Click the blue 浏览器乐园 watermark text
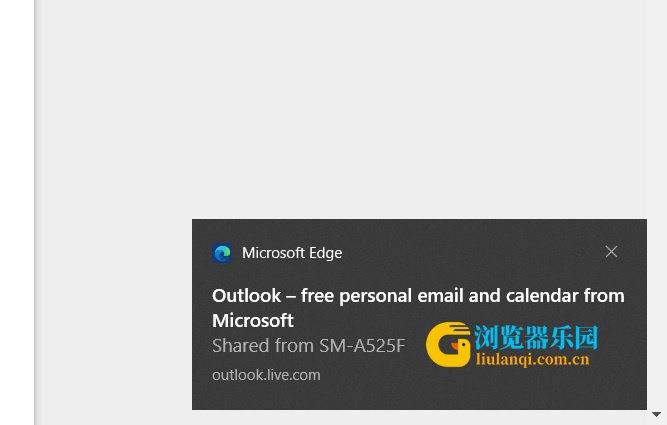 coord(536,338)
